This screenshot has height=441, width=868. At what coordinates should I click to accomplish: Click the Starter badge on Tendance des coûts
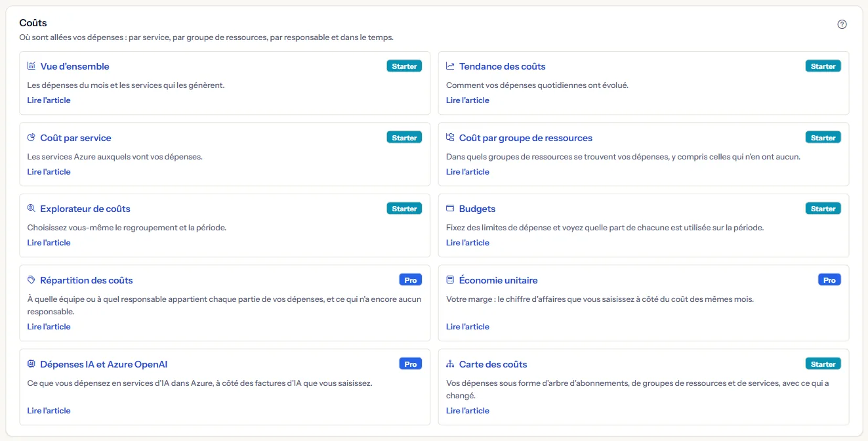point(823,66)
